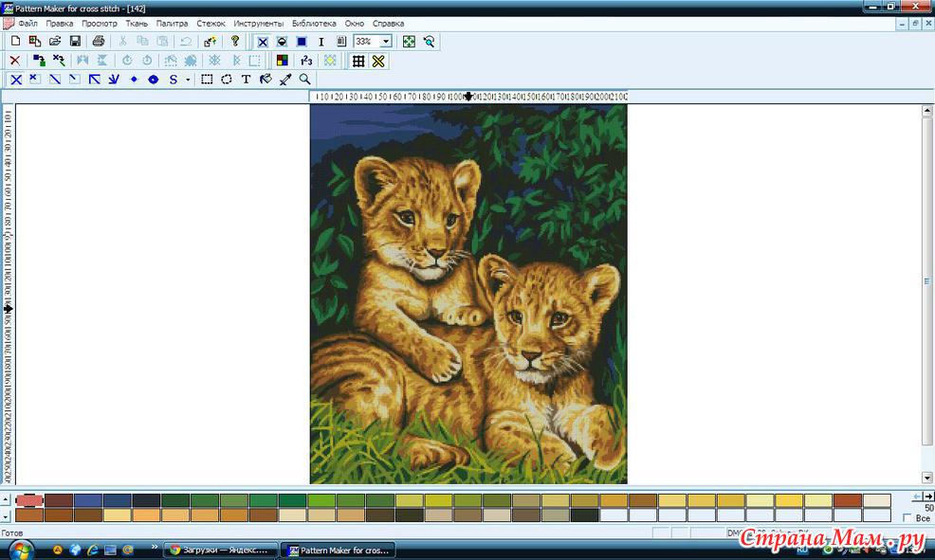Select the near-black swatch in bottom row
Screen dimensions: 935x560
(x=584, y=515)
